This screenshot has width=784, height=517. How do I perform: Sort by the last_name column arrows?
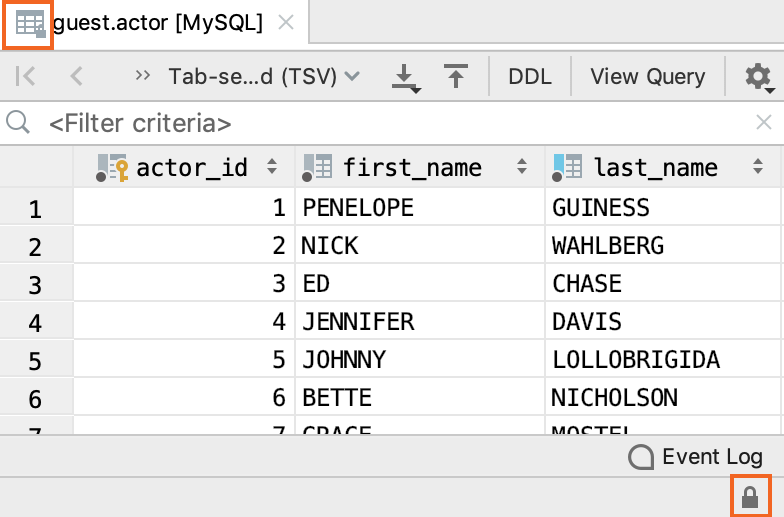[758, 166]
